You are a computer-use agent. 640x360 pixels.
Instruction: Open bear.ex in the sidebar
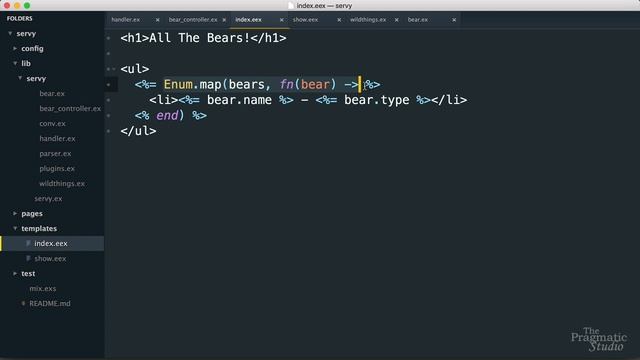[52, 93]
